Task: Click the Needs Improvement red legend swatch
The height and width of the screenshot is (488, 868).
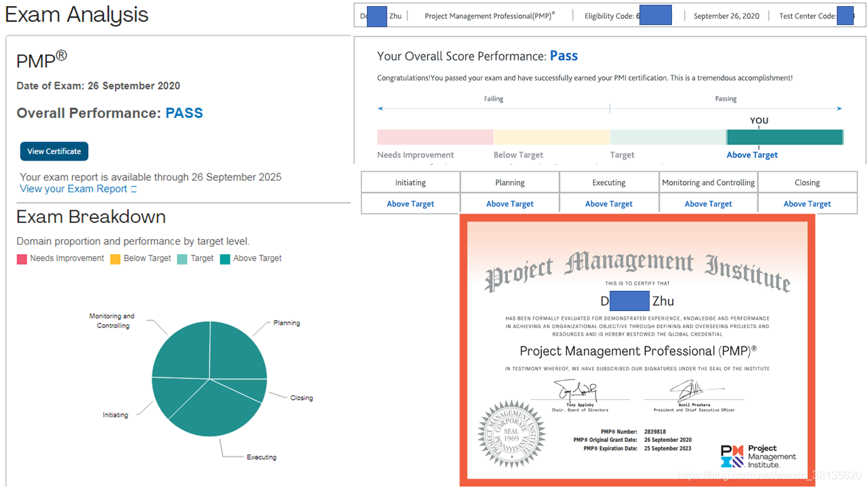Action: [22, 259]
